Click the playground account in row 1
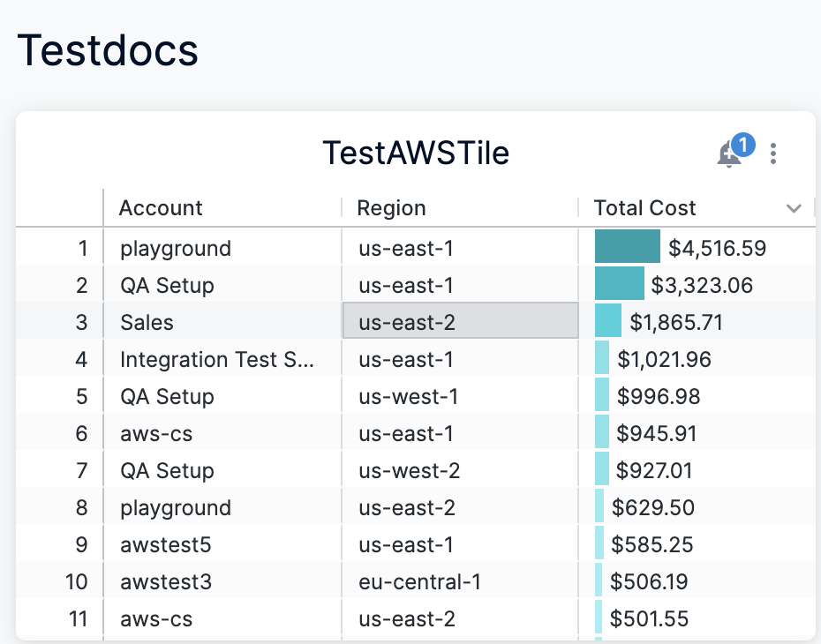Viewport: 821px width, 644px height. click(176, 249)
